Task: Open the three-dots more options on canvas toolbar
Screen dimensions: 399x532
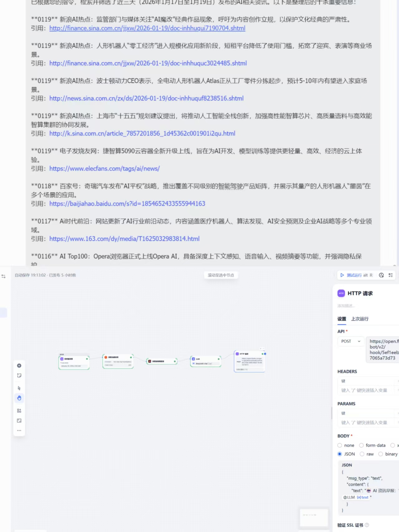Action: (x=19, y=430)
